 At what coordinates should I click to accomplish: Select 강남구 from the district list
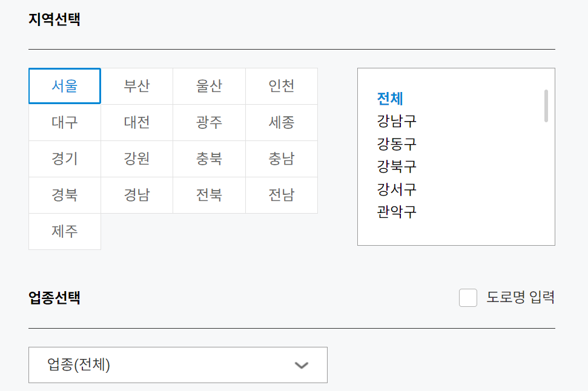point(396,120)
